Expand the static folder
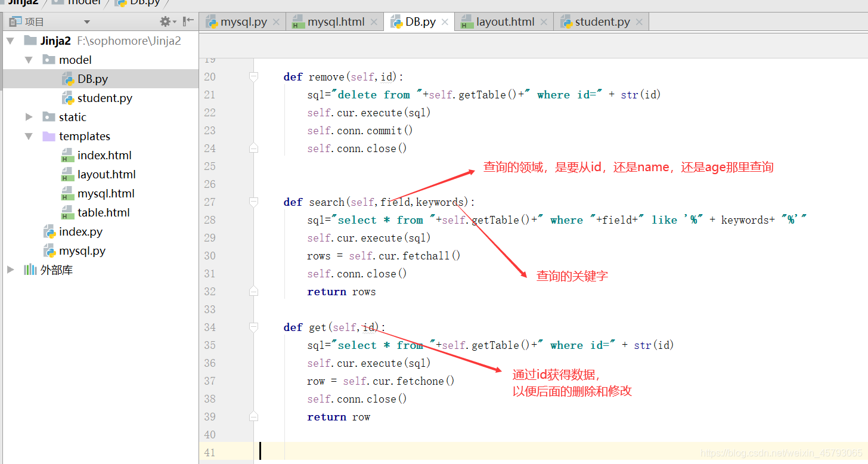868x464 pixels. [29, 117]
